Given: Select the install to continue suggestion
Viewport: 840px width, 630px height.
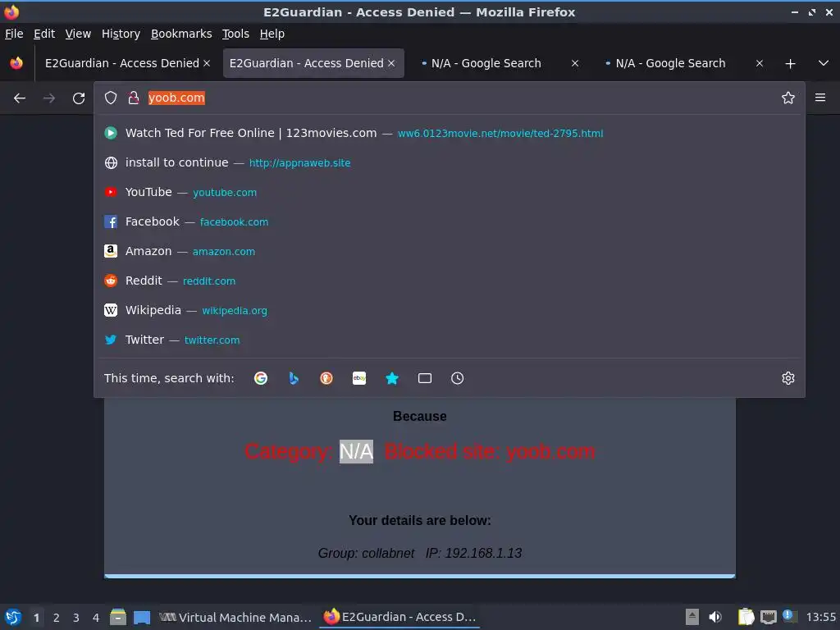Looking at the screenshot, I should [449, 162].
